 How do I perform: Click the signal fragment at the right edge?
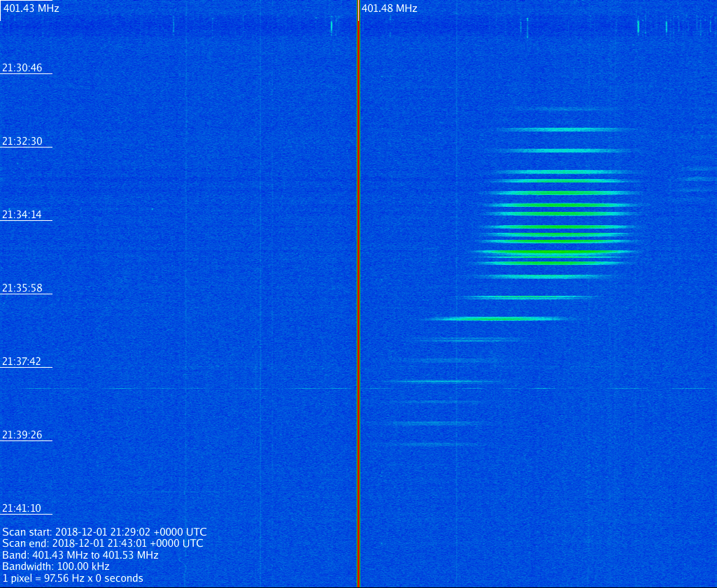coord(698,179)
